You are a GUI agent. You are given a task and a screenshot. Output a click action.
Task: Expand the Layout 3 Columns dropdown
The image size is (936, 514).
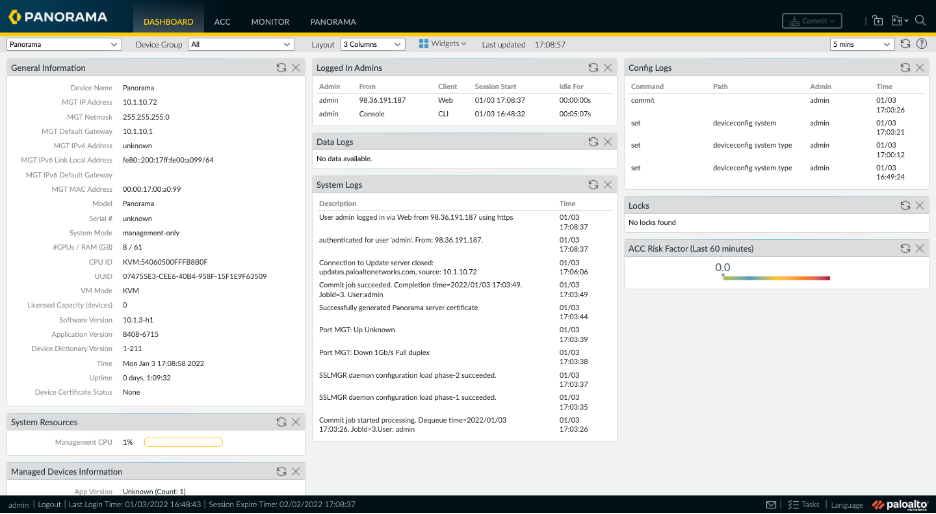372,44
